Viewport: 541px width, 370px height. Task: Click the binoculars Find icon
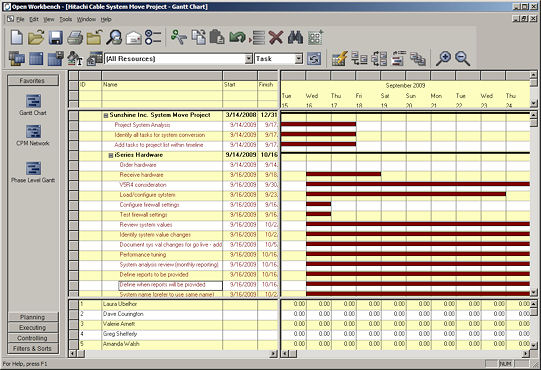[296, 38]
